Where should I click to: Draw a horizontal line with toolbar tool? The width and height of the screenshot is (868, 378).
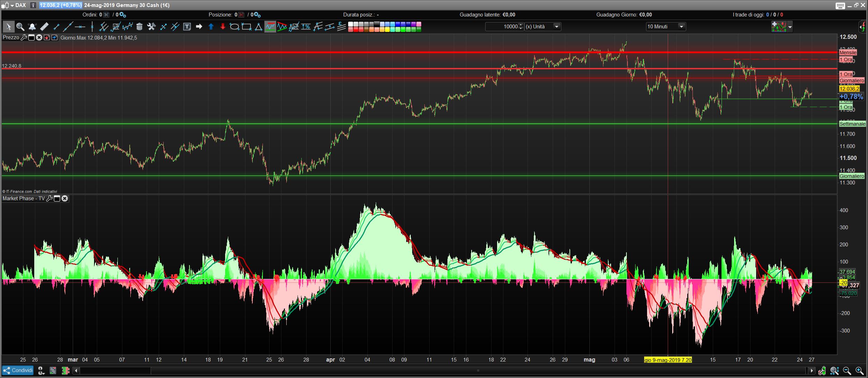80,27
